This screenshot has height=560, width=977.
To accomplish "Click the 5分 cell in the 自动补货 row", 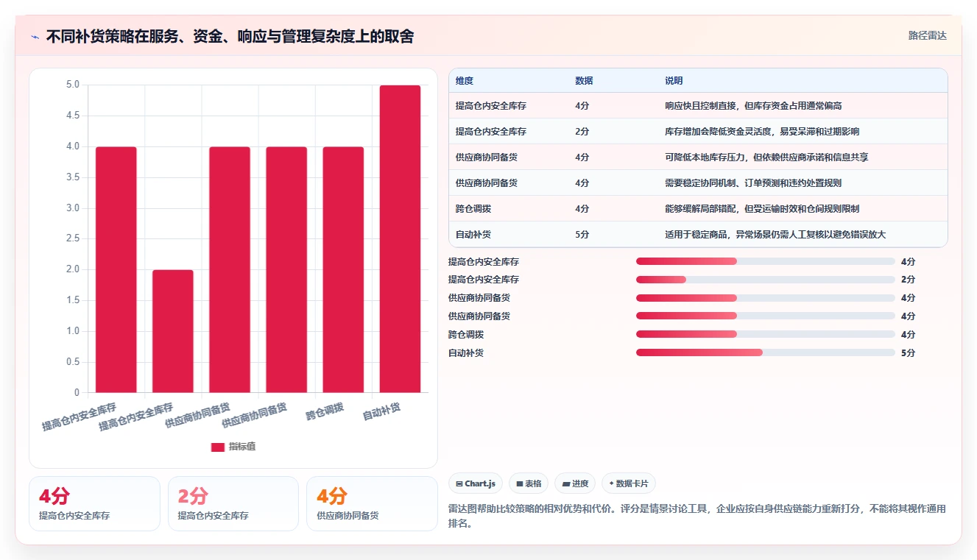I will tap(582, 235).
